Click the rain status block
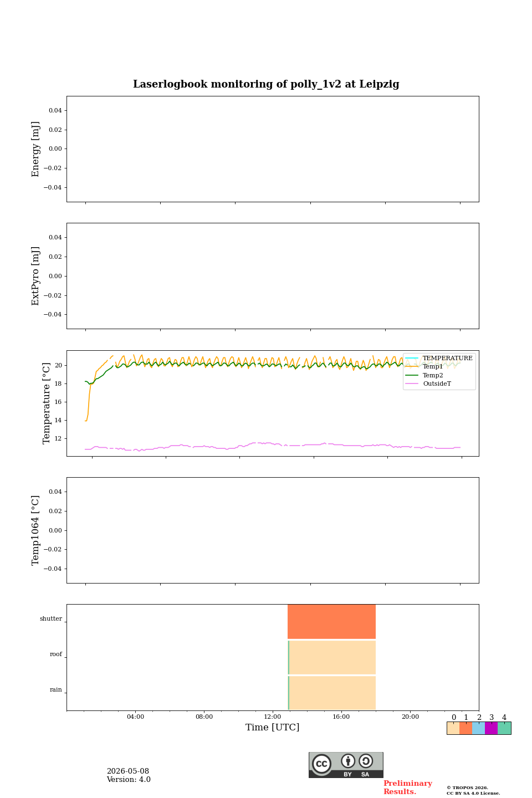This screenshot has height=798, width=532. 331,693
